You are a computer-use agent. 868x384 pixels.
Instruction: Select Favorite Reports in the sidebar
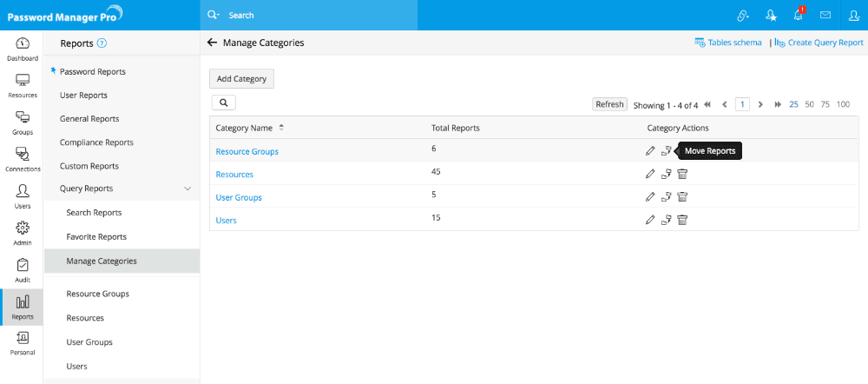coord(96,236)
